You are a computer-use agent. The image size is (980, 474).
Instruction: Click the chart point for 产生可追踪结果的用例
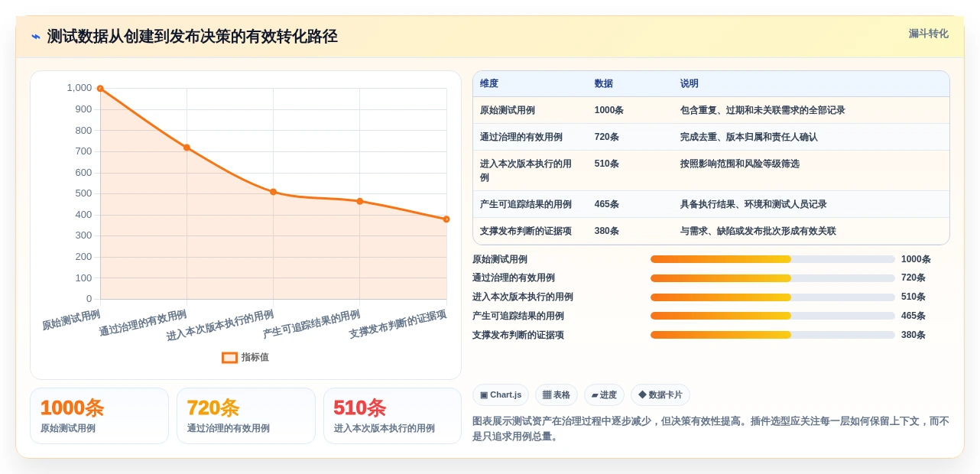point(360,201)
